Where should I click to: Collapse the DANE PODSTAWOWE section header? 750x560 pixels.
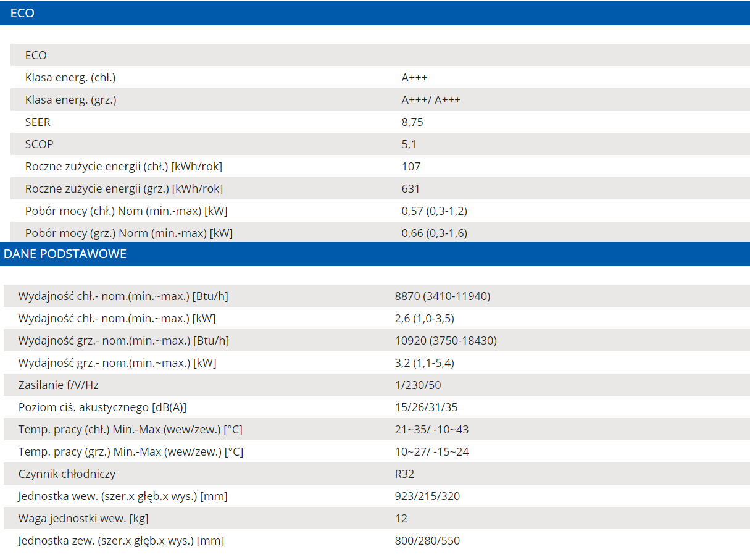pyautogui.click(x=375, y=254)
